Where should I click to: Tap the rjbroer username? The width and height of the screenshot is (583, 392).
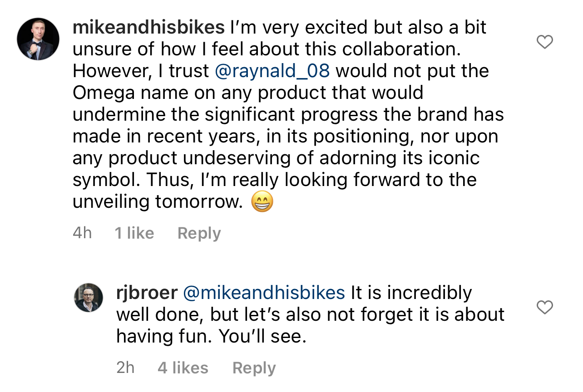tap(147, 293)
